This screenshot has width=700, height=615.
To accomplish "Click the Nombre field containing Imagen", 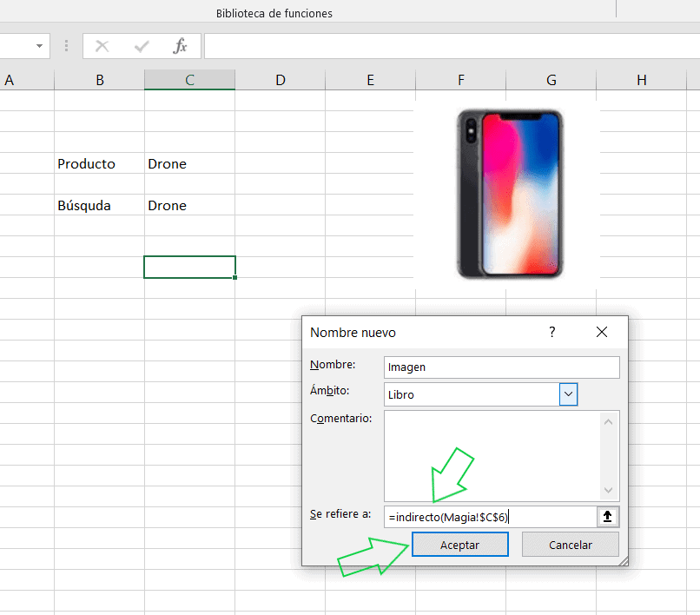I will 501,367.
